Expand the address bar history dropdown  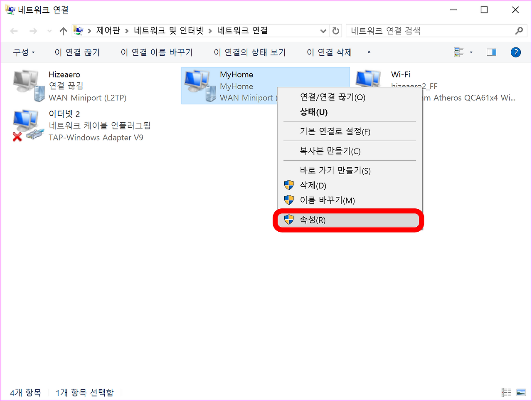coord(323,31)
